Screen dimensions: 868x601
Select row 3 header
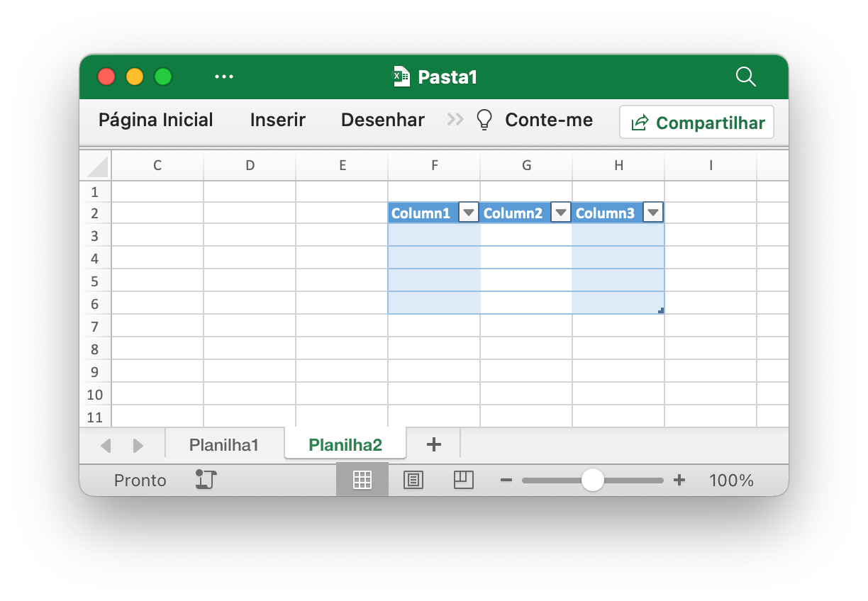[x=96, y=235]
